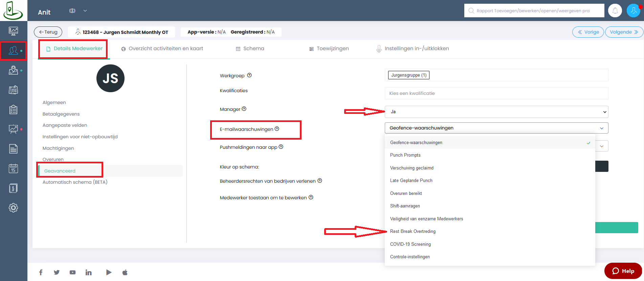
Task: Click the LinkedIn icon in footer
Action: click(x=89, y=273)
